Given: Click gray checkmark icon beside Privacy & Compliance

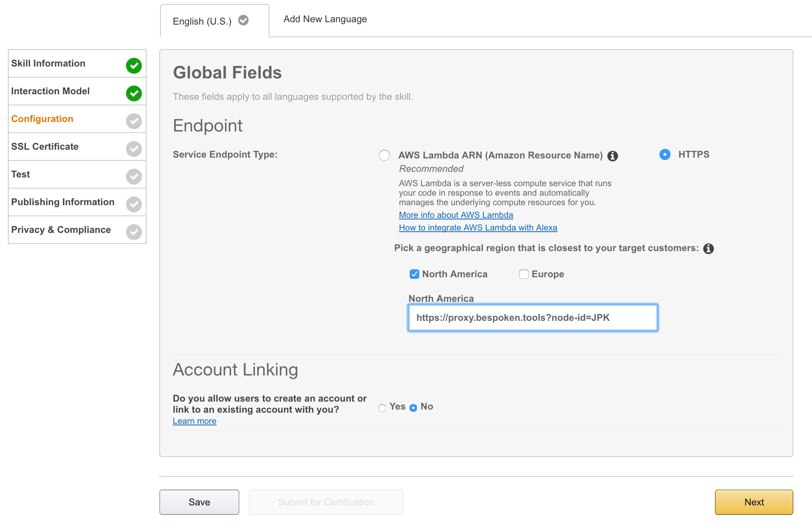Looking at the screenshot, I should 134,232.
